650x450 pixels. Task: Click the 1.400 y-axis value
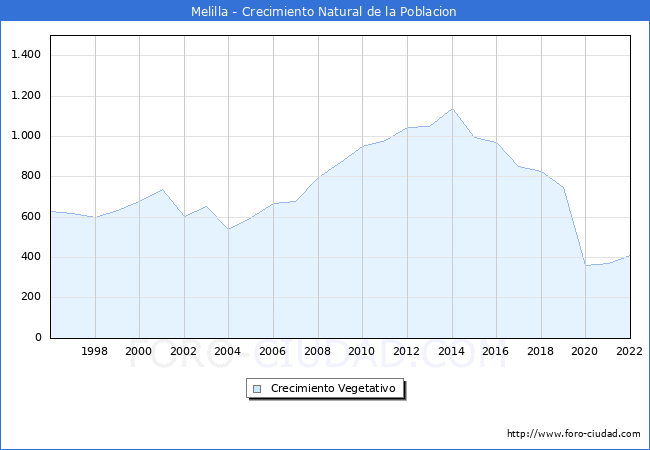[x=26, y=55]
